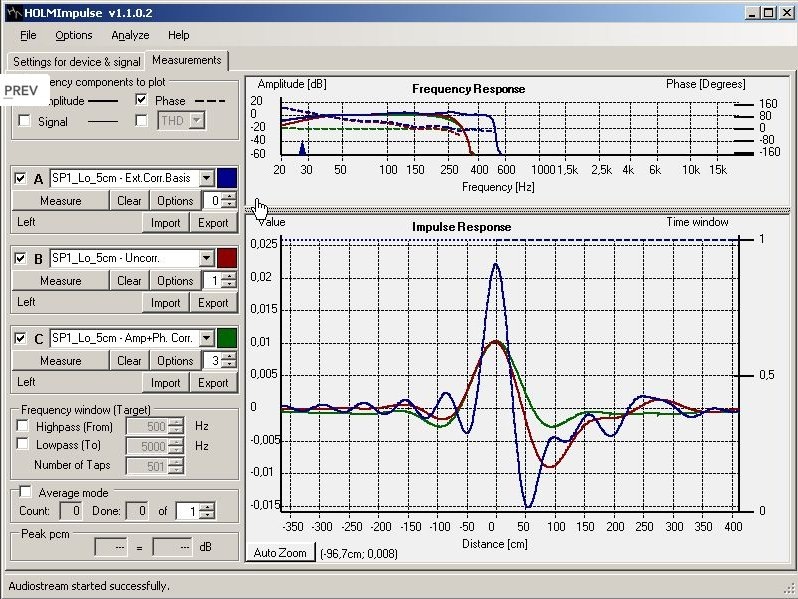The height and width of the screenshot is (599, 798).
Task: Expand the measurement B name dropdown
Action: click(x=206, y=258)
